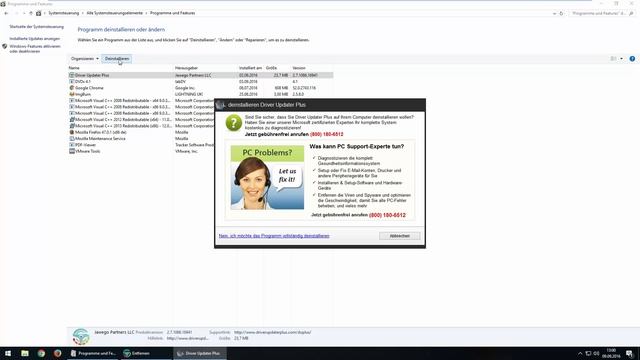640x360 pixels.
Task: Click the VMware Tools icon in the program list
Action: tap(72, 151)
